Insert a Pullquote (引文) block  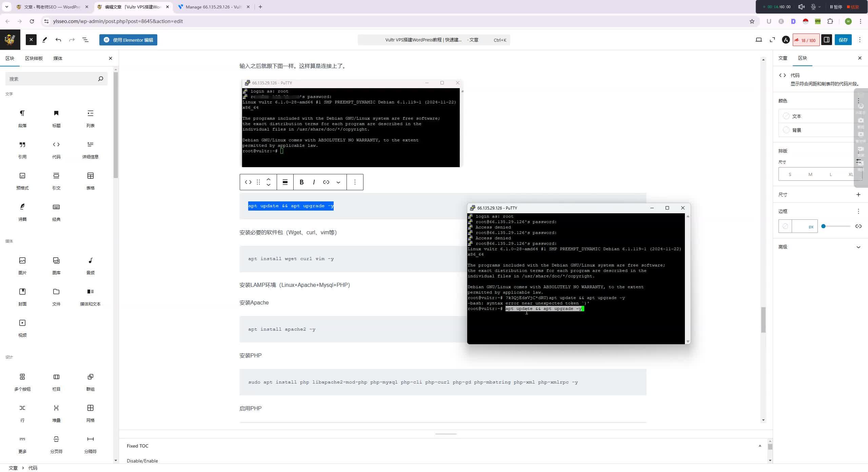coord(56,181)
